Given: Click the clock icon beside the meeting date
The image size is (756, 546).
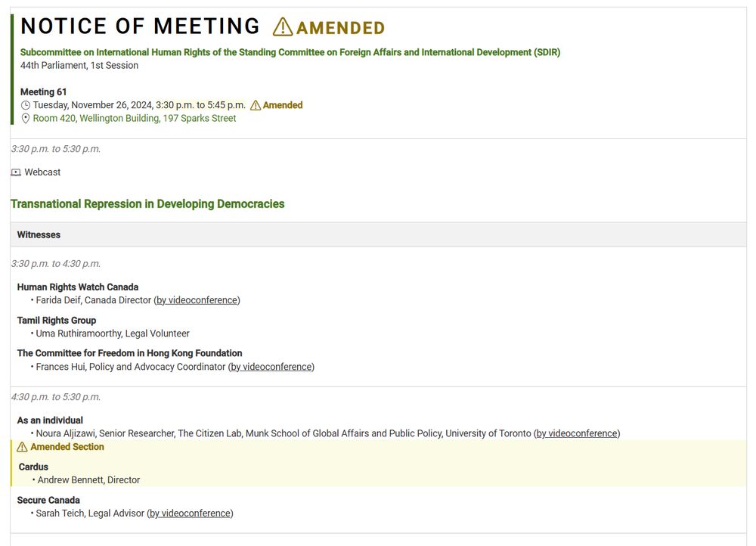Looking at the screenshot, I should click(x=26, y=105).
